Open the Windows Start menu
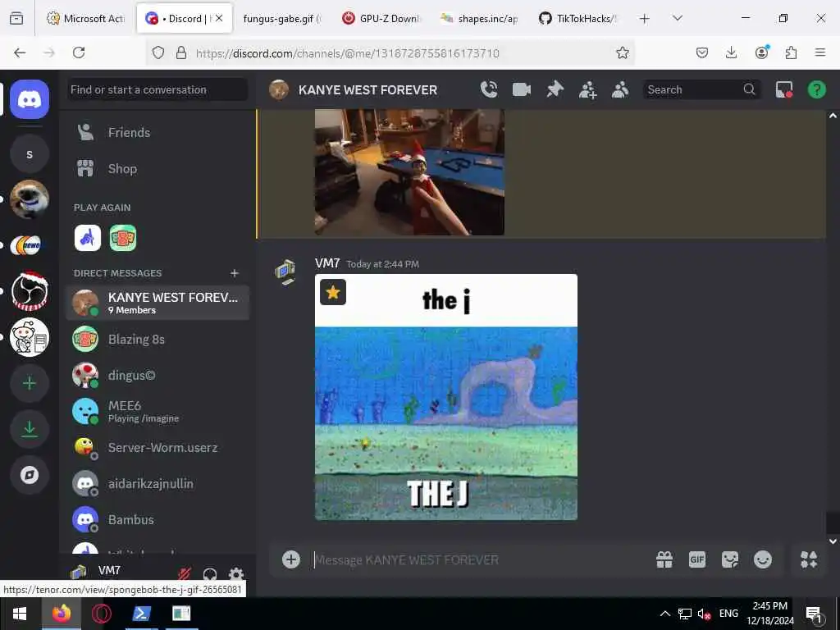Viewport: 840px width, 630px height. pyautogui.click(x=20, y=614)
